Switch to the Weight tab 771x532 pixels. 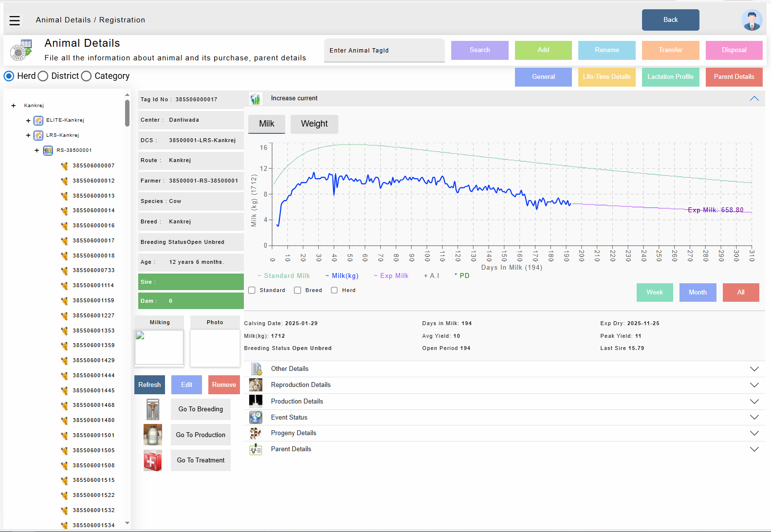(314, 124)
